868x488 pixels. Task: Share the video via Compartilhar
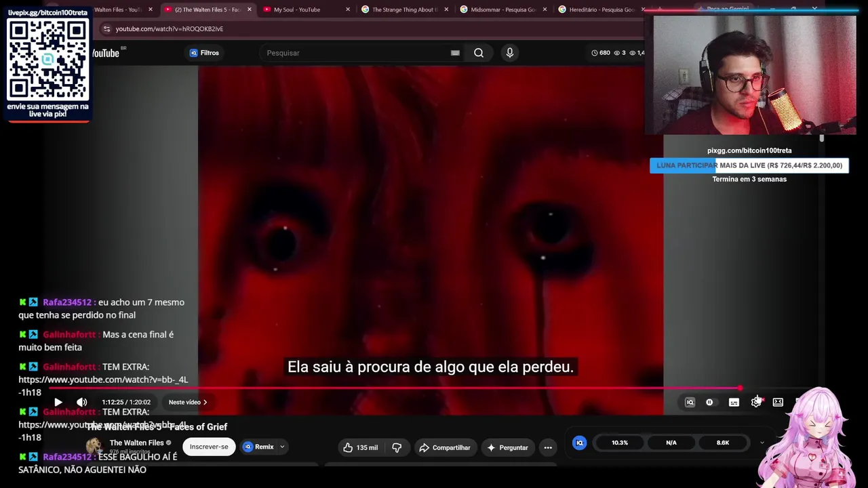[445, 447]
